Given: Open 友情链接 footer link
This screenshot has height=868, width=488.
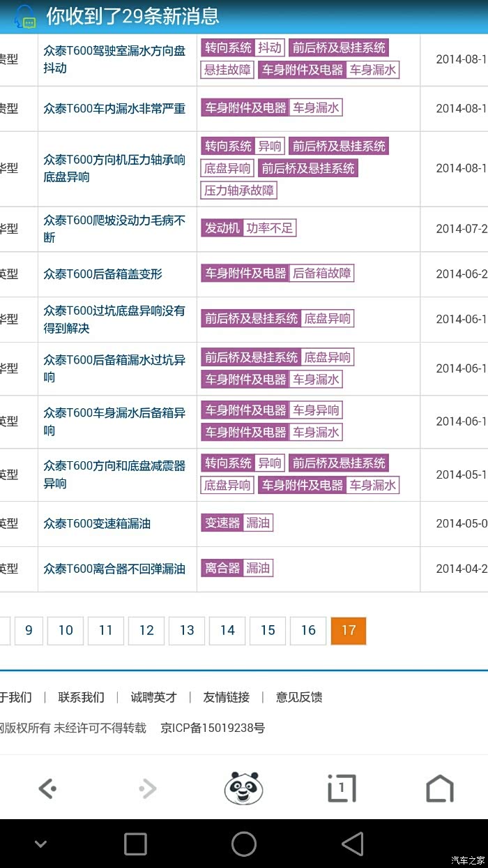Looking at the screenshot, I should coord(227,697).
